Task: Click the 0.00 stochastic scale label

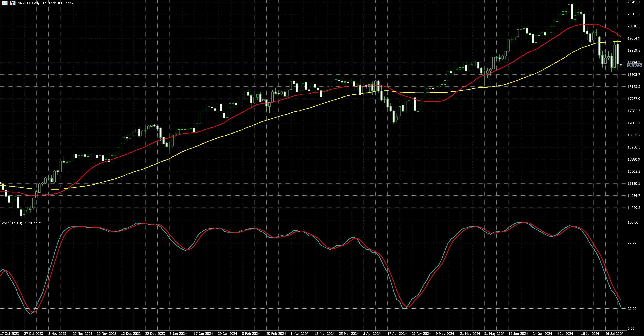Action: tap(631, 328)
